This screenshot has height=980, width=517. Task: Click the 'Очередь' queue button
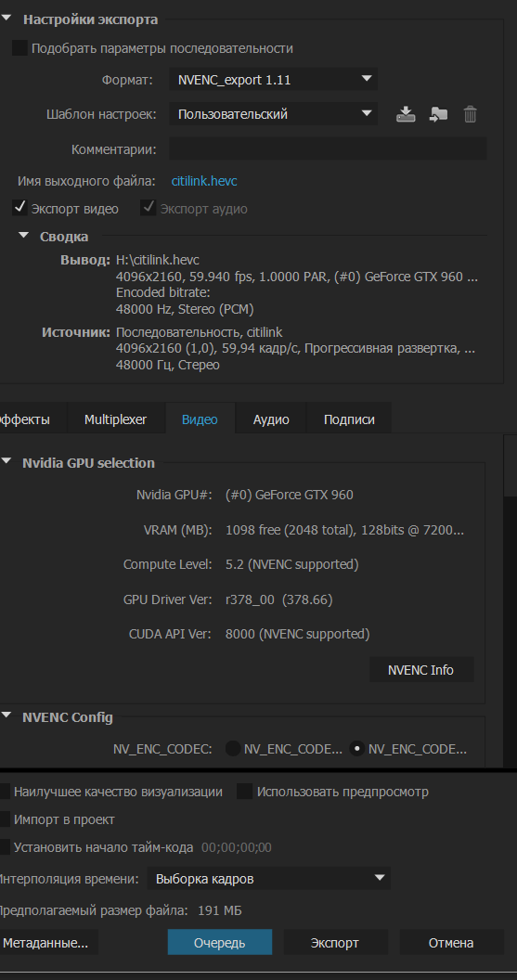point(219,943)
